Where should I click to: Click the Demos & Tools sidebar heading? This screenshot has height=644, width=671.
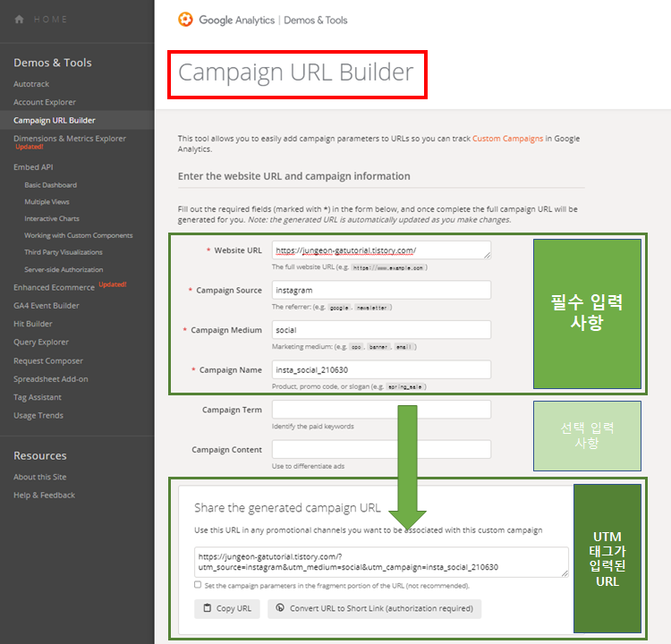(x=53, y=63)
